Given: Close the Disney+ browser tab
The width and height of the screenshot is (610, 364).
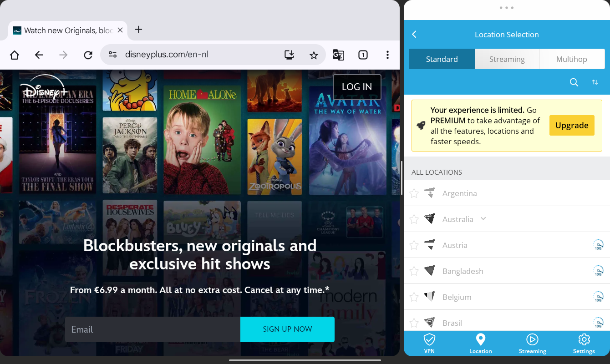Looking at the screenshot, I should [120, 30].
